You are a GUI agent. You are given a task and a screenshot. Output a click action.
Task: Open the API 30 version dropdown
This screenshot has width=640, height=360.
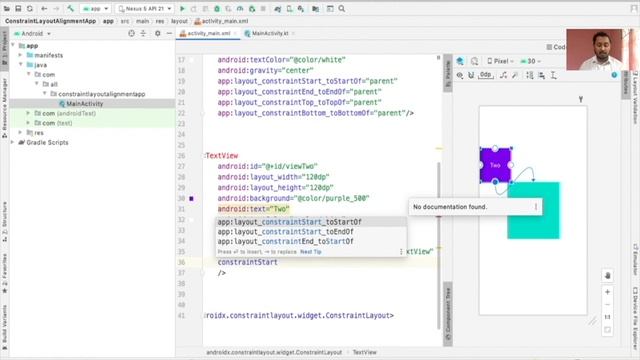click(531, 61)
